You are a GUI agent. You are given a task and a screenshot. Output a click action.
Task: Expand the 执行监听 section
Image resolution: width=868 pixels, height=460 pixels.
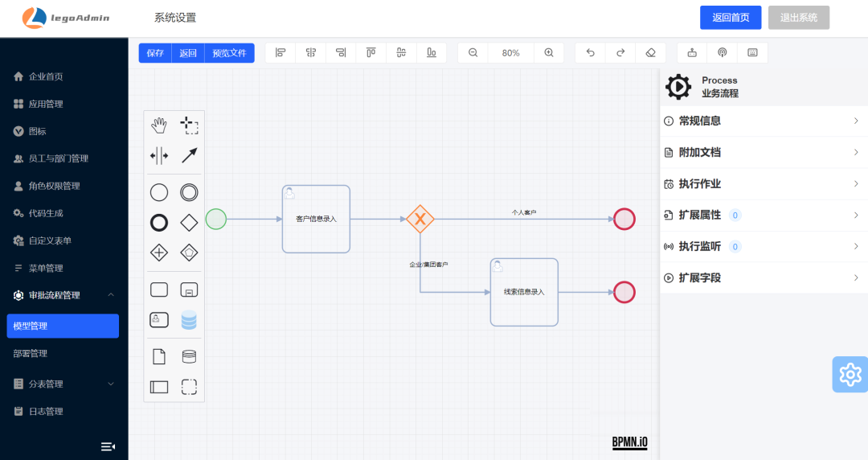coord(762,247)
